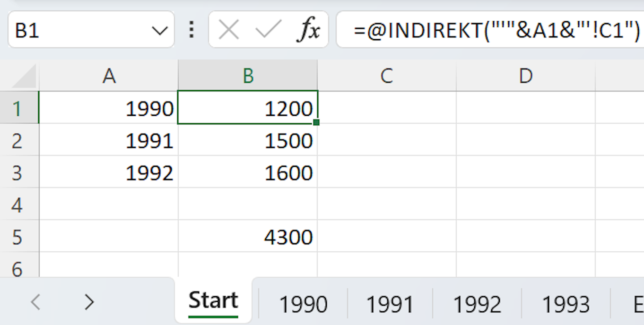This screenshot has height=325, width=644.
Task: Select row 5 header
Action: tap(19, 237)
